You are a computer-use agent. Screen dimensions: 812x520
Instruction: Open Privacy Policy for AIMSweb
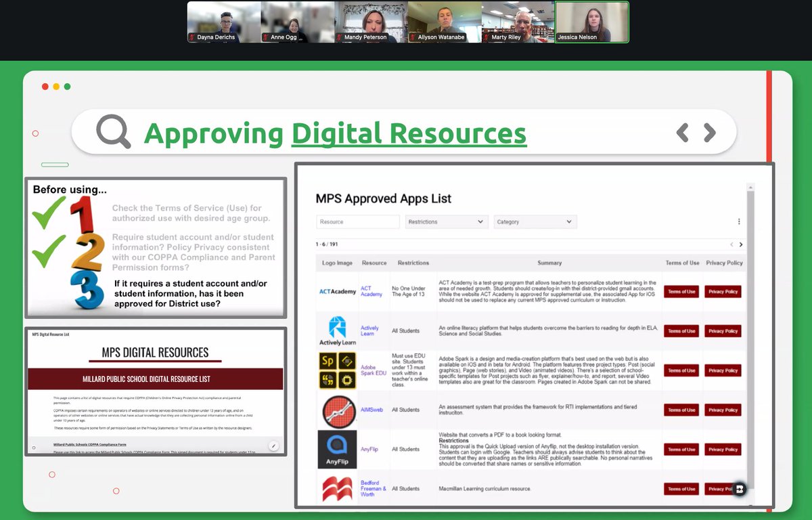click(x=723, y=410)
